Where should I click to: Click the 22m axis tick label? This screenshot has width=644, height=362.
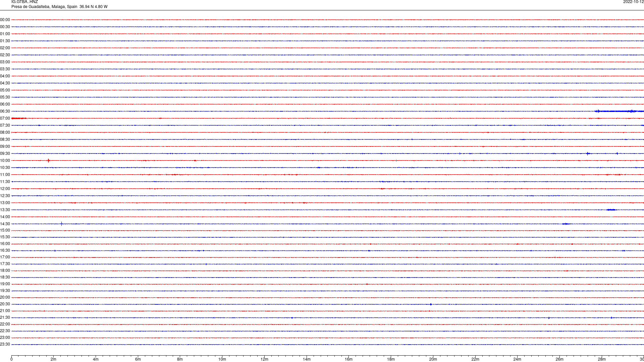[475, 359]
